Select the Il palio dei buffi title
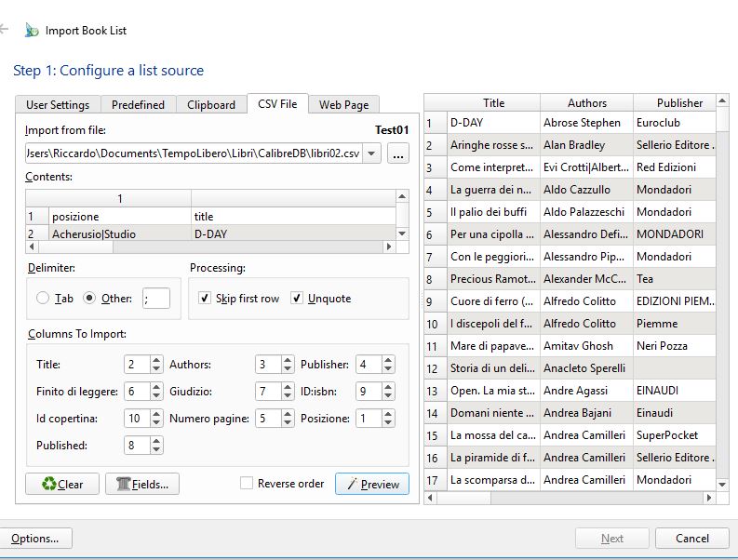The width and height of the screenshot is (738, 560). click(493, 212)
